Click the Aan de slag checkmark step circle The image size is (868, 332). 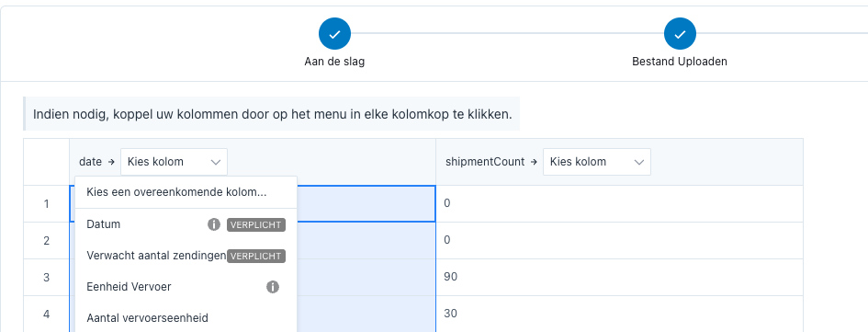point(334,34)
